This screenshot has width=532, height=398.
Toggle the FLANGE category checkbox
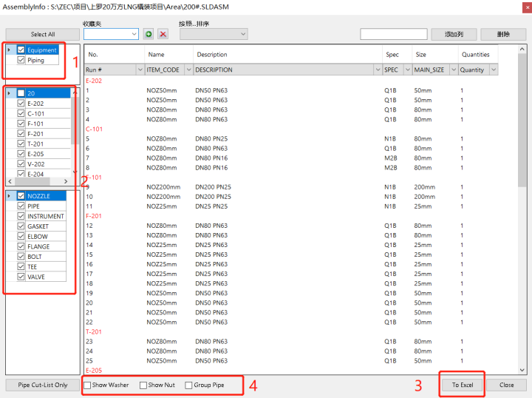pyautogui.click(x=21, y=246)
